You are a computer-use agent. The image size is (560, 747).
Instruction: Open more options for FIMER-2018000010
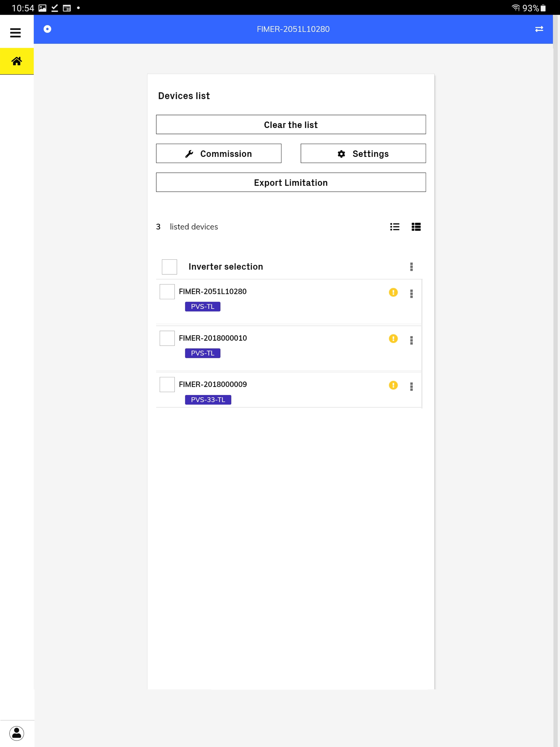pos(411,340)
